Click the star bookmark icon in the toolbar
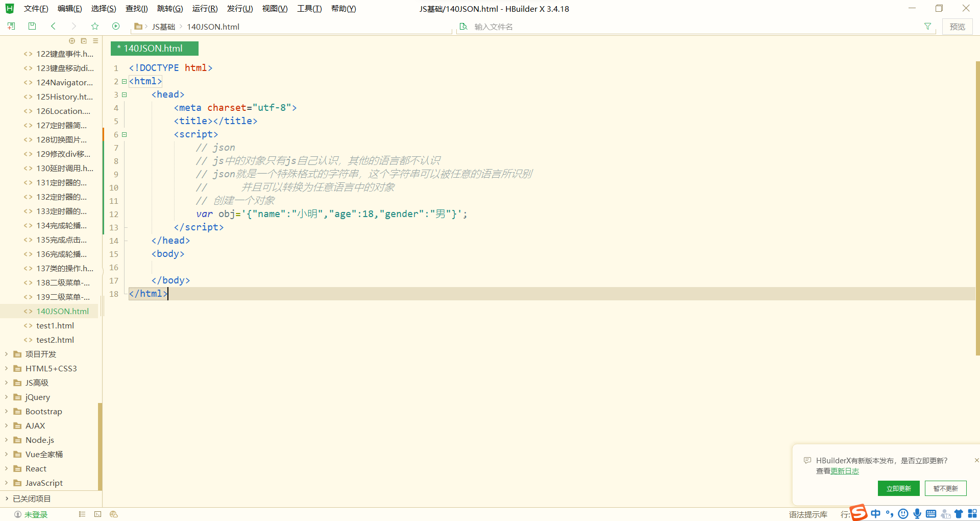 click(94, 26)
